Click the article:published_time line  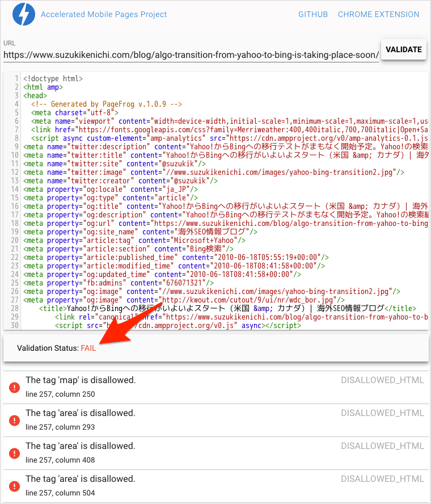176,258
